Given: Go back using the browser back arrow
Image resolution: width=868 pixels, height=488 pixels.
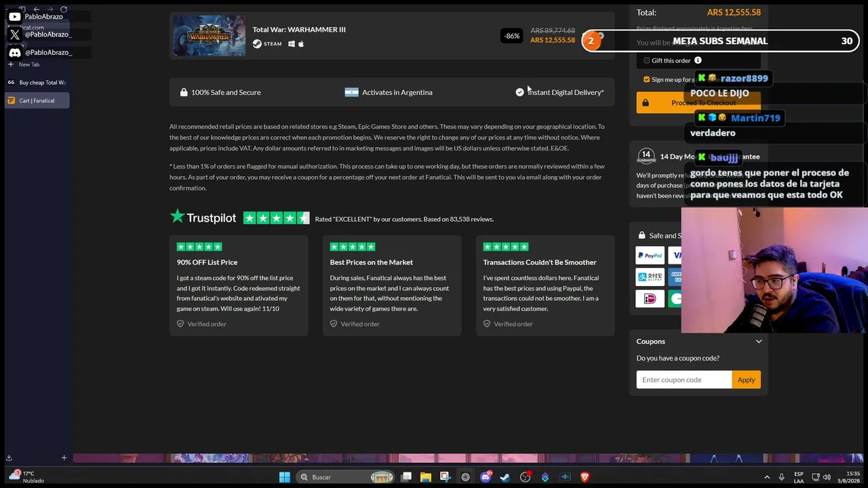Looking at the screenshot, I should click(x=36, y=9).
